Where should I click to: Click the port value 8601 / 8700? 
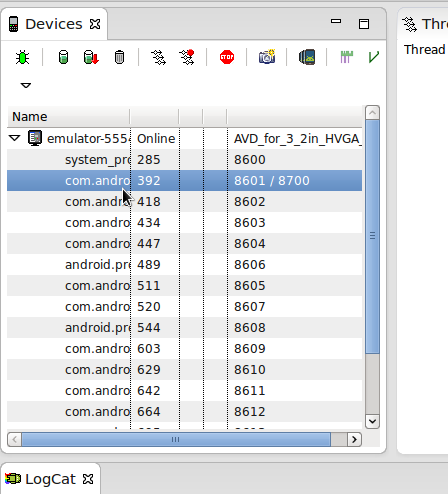coord(272,181)
